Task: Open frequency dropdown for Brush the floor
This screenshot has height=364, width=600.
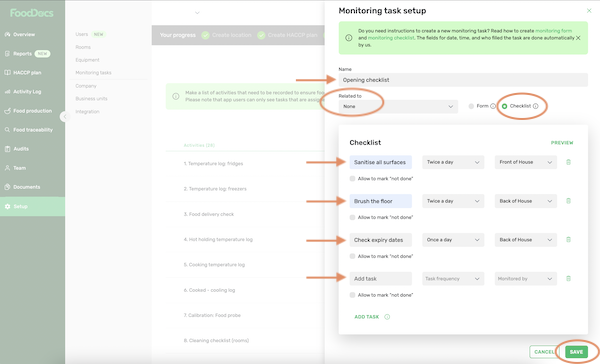Action: coord(453,201)
